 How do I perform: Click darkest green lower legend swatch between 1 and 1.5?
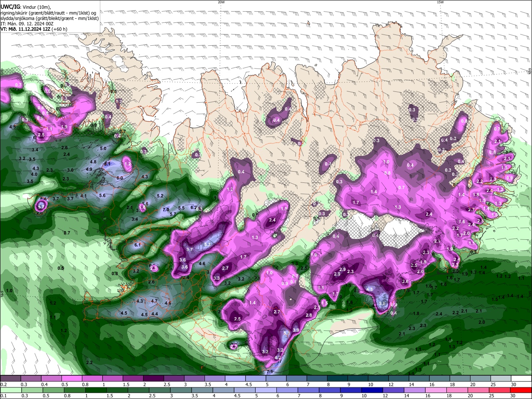pyautogui.click(x=96, y=390)
